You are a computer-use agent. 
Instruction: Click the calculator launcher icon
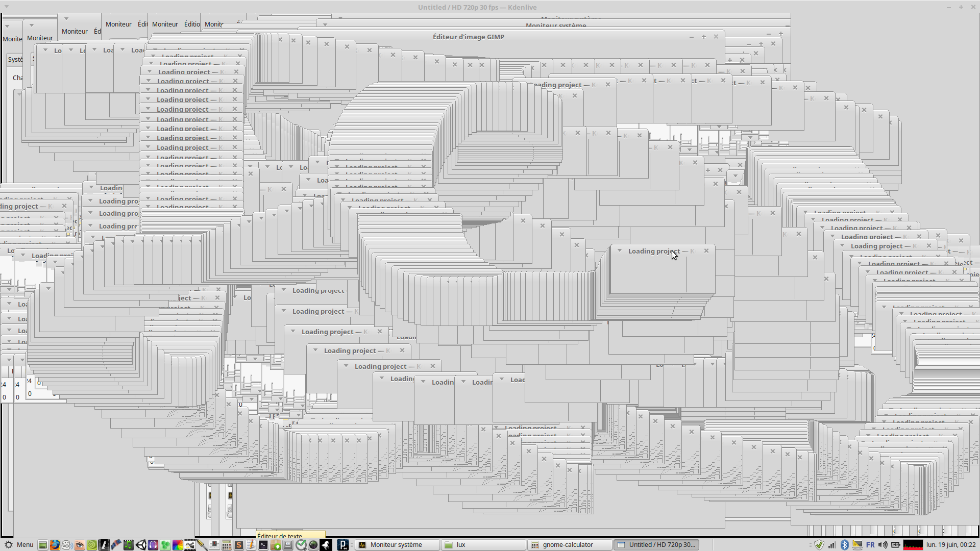[226, 545]
